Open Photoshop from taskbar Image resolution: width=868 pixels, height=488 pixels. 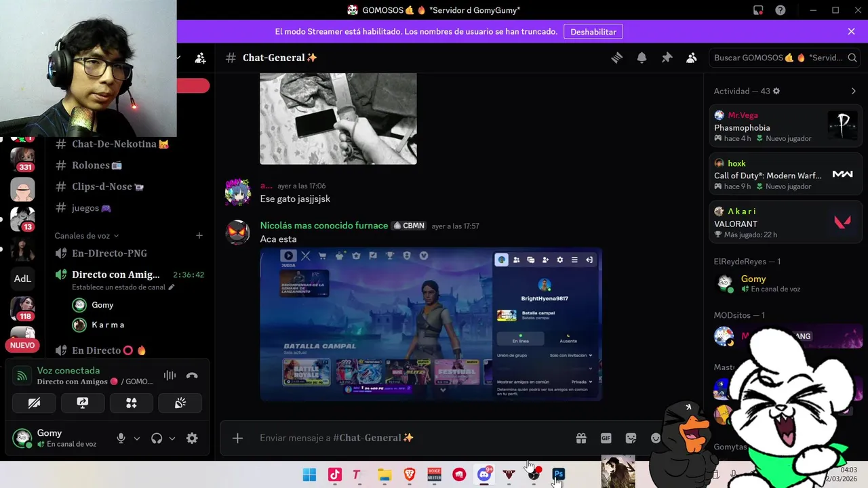559,474
